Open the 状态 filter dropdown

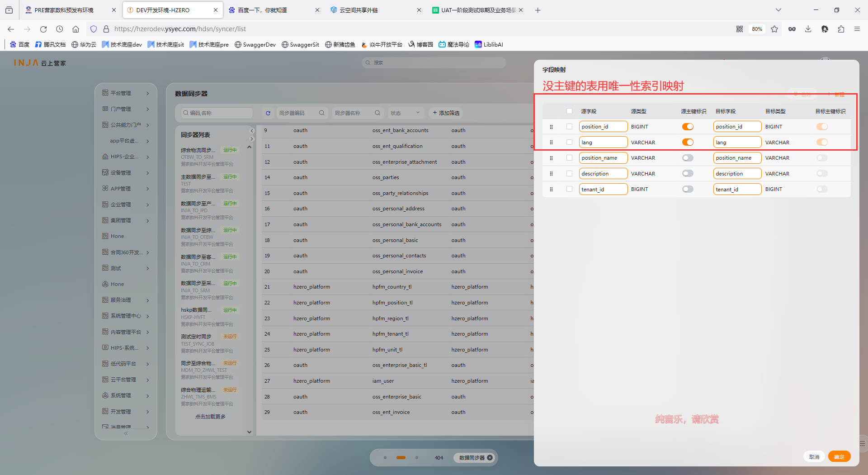[405, 113]
